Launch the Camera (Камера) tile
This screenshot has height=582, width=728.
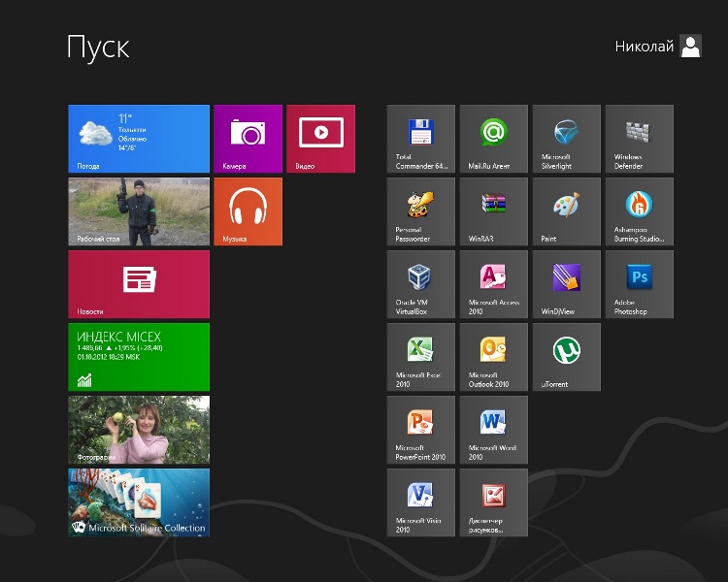(248, 139)
